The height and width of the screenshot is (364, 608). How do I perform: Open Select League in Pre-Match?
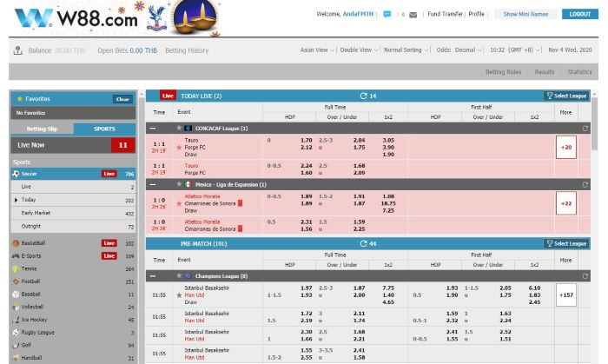point(566,243)
